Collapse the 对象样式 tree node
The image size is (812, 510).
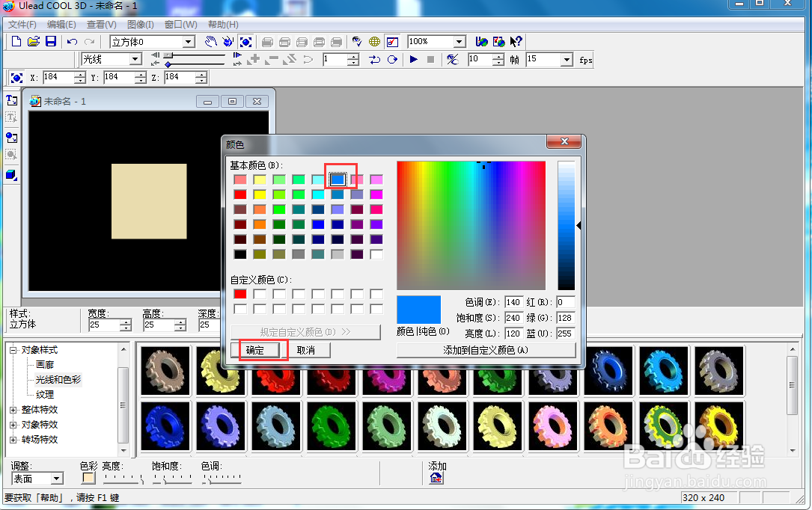click(x=13, y=350)
